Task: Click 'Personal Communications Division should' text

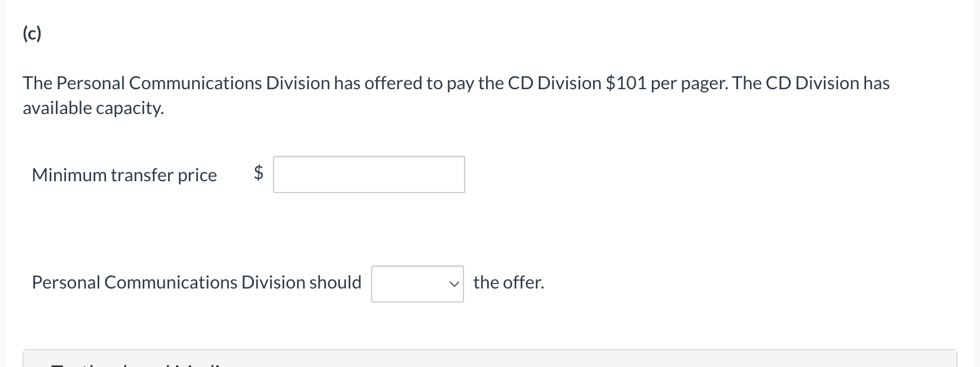Action: [x=196, y=282]
